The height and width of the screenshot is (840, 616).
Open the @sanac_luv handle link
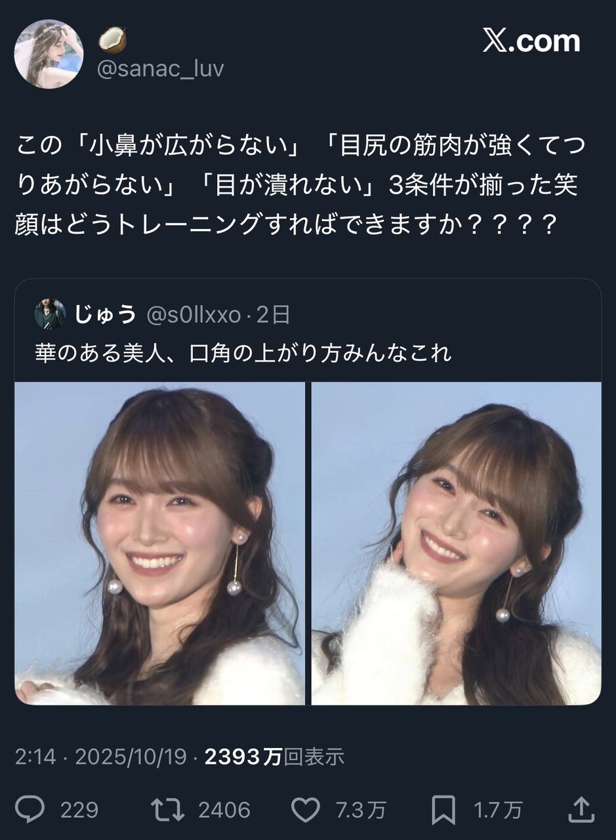pyautogui.click(x=161, y=68)
